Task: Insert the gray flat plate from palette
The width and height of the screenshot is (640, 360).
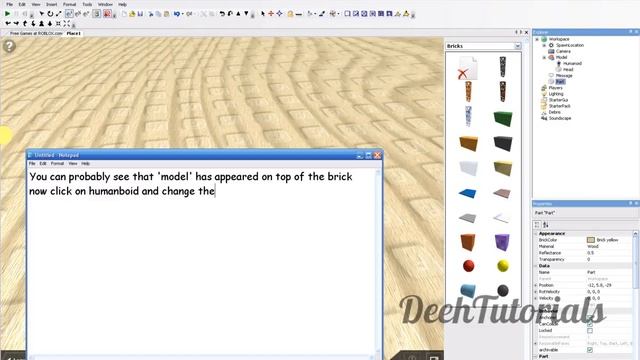Action: [x=467, y=218]
